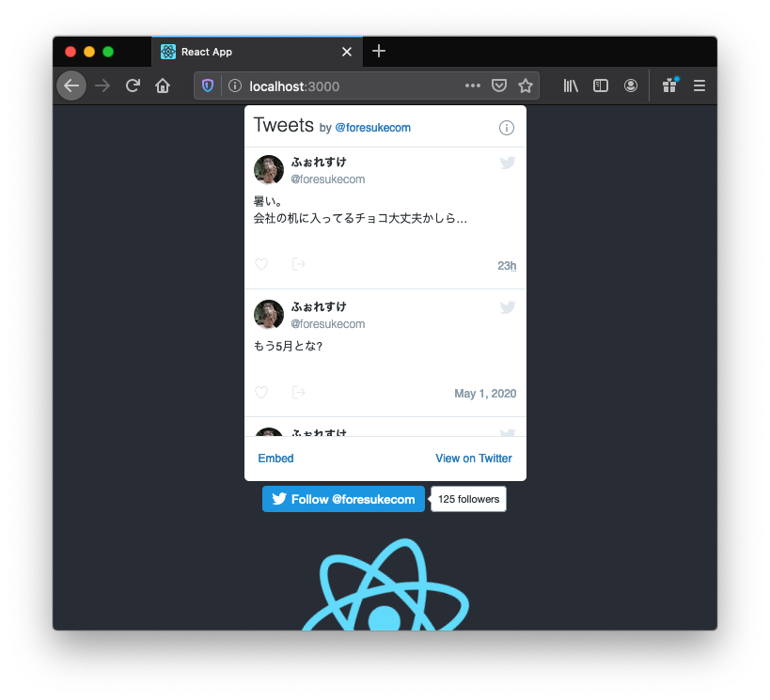Open page actions three-dot menu in address bar
The height and width of the screenshot is (700, 770).
(x=473, y=86)
